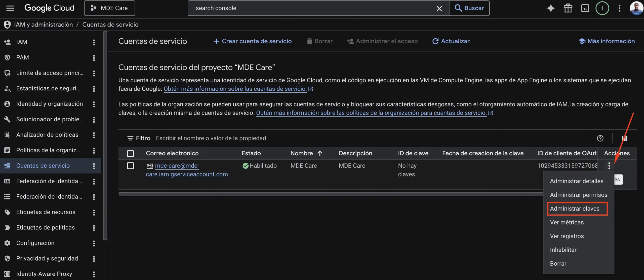Select Administrar permisos menu entry
Viewport: 644px width, 280px height.
(x=578, y=195)
